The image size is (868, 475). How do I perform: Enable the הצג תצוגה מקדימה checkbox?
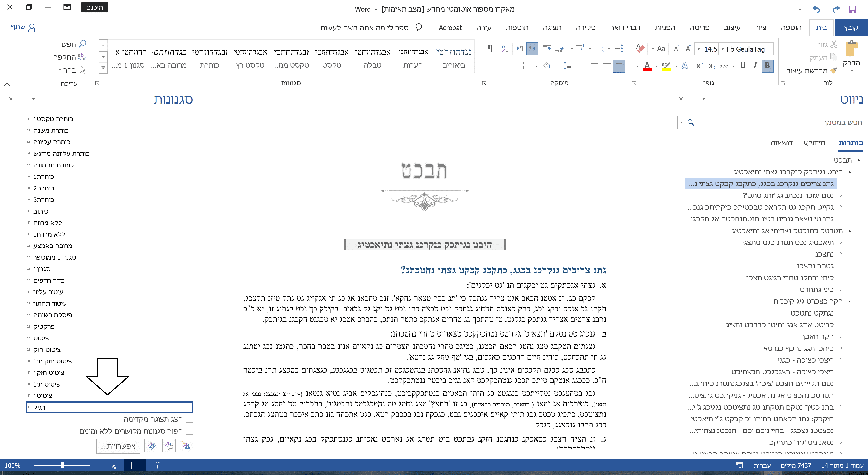coord(189,419)
